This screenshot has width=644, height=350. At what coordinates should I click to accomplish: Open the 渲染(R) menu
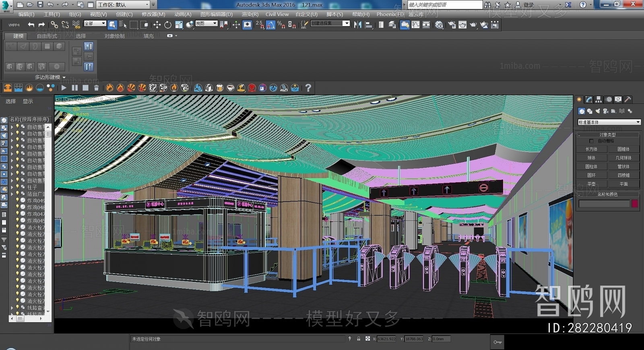[x=250, y=14]
